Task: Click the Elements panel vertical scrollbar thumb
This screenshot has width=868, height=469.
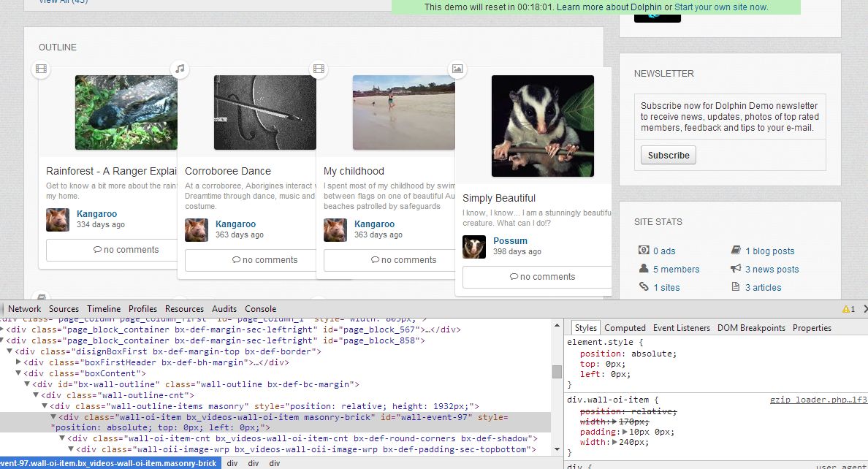Action: 557,372
